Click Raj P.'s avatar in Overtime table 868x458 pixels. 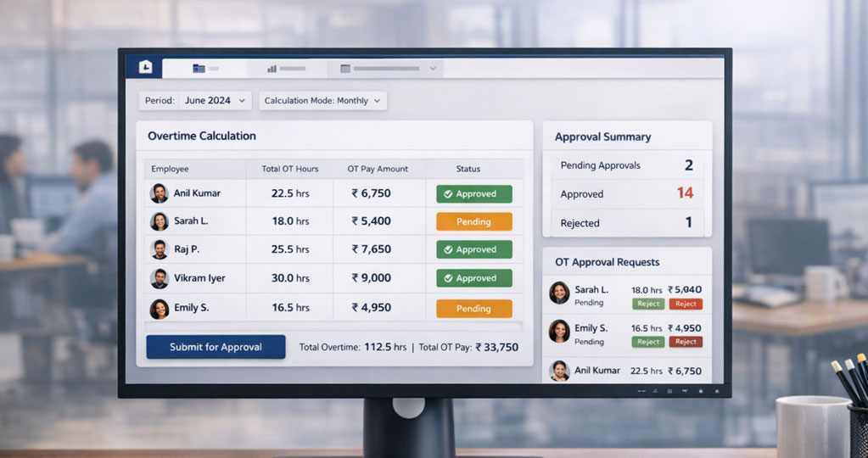(160, 249)
